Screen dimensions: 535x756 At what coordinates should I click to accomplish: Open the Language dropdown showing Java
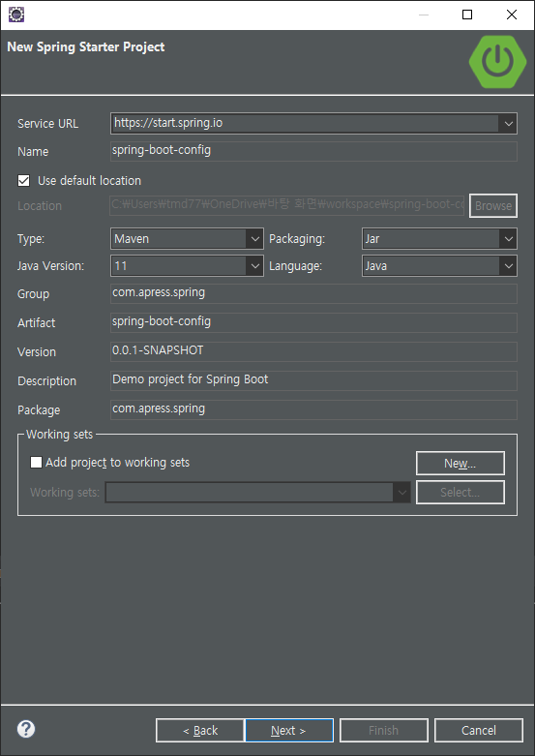tap(509, 265)
